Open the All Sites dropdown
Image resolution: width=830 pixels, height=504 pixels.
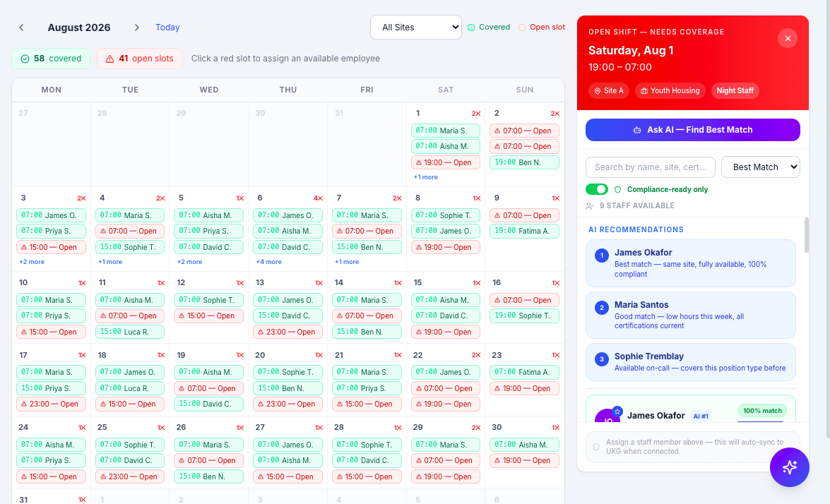click(416, 27)
